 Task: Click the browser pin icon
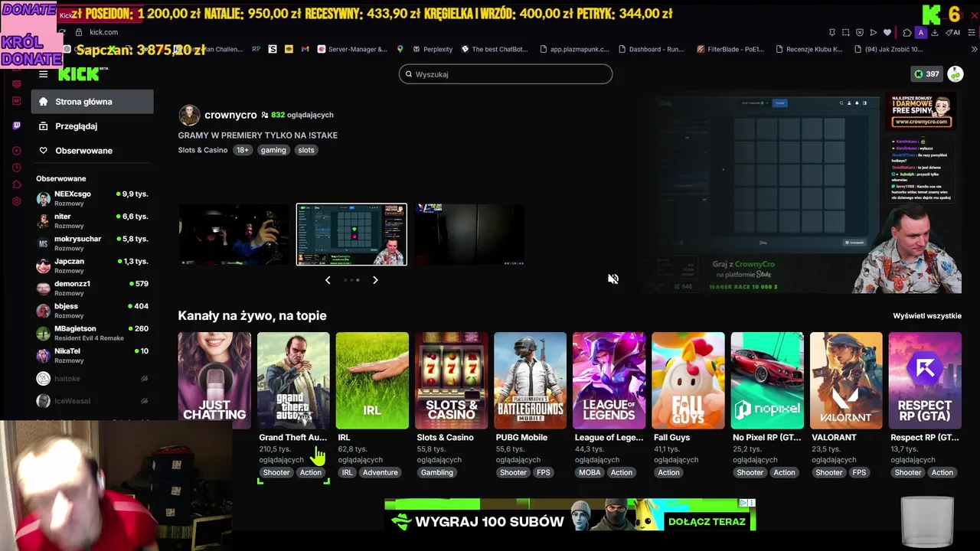click(x=832, y=32)
